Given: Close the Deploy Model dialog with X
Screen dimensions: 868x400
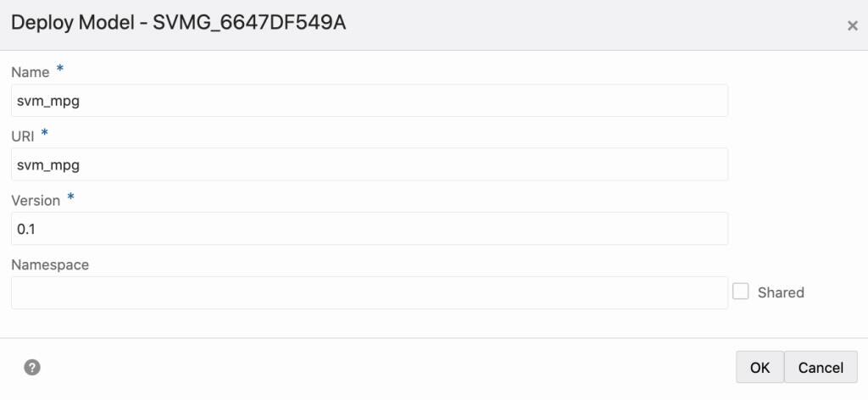Looking at the screenshot, I should (x=853, y=25).
